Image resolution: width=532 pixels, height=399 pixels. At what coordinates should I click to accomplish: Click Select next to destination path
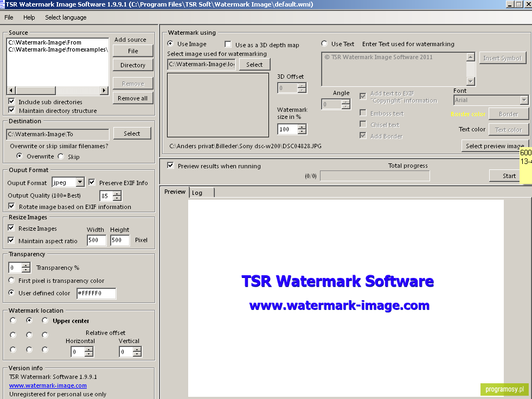pos(132,134)
